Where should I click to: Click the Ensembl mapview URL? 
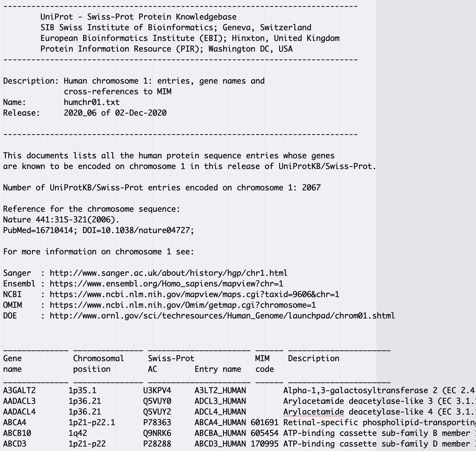166,284
